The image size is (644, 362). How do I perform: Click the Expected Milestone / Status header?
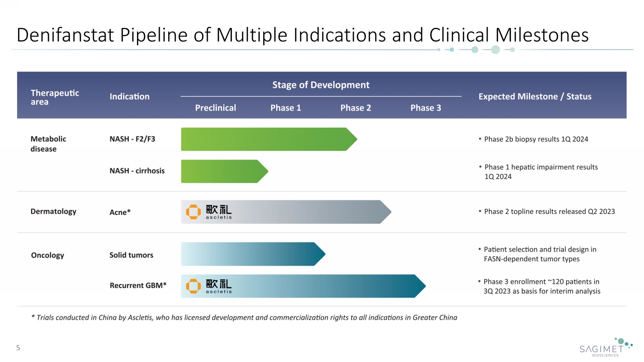tap(535, 97)
